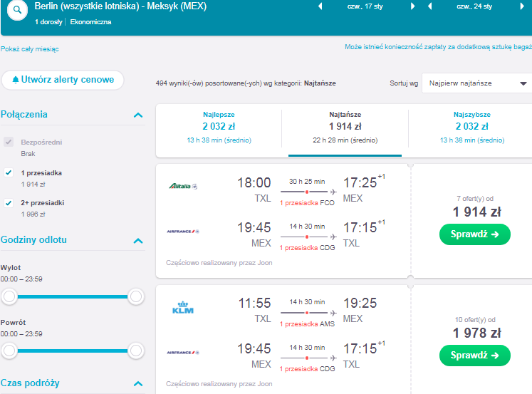Select the Najlepsze tab
The height and width of the screenshot is (394, 532).
click(x=219, y=128)
